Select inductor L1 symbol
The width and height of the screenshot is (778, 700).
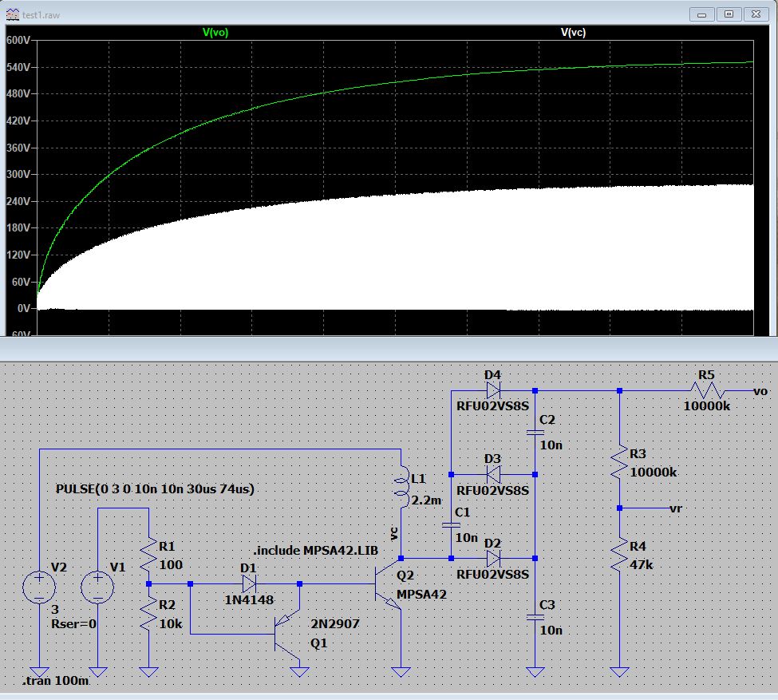(401, 487)
